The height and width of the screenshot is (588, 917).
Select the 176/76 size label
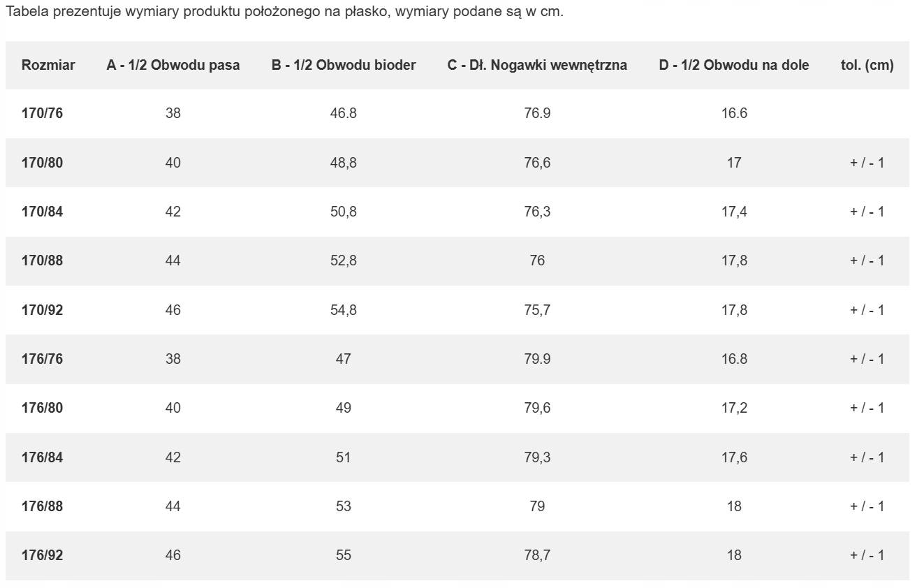pos(43,359)
